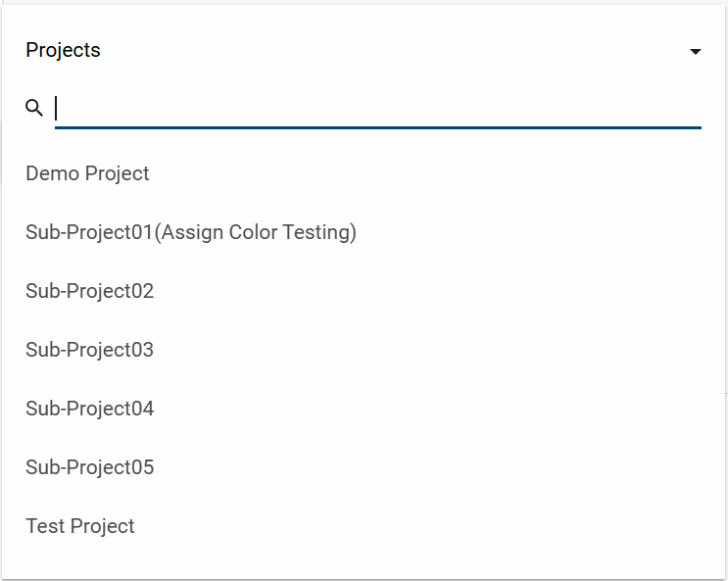Screen dimensions: 728x581
Task: Click the Projects dropdown header label
Action: tap(64, 50)
